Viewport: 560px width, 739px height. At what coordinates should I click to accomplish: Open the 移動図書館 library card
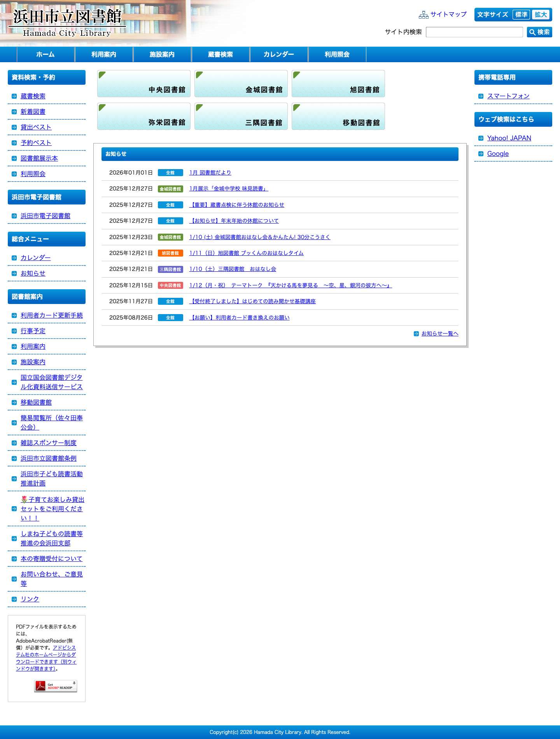point(338,116)
